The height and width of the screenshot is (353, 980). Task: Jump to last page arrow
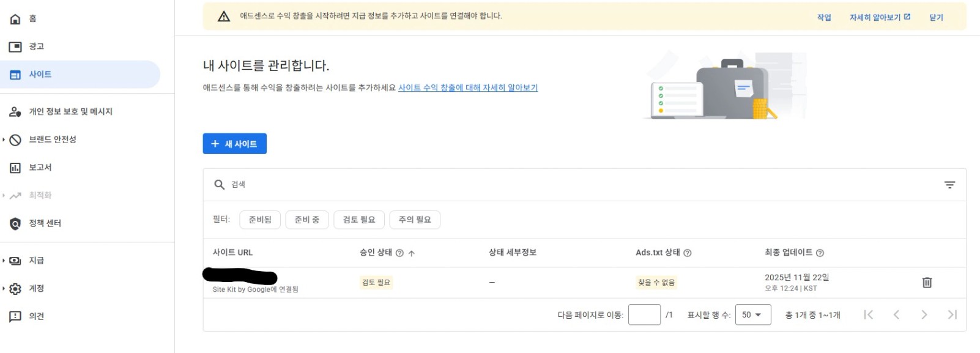click(x=952, y=314)
